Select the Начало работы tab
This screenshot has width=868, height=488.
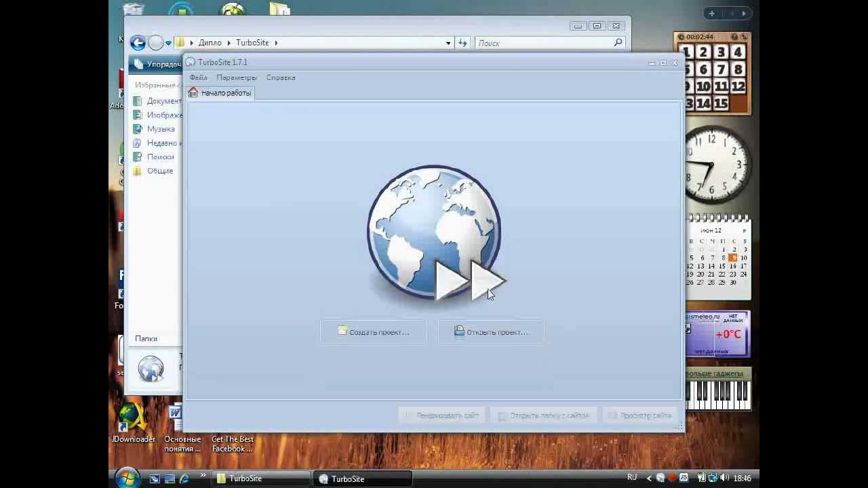click(x=220, y=93)
